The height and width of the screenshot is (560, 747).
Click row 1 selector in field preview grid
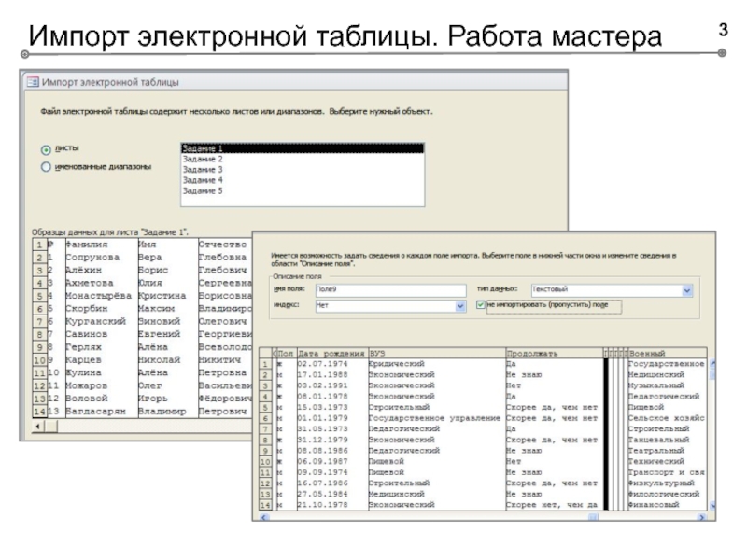point(265,364)
